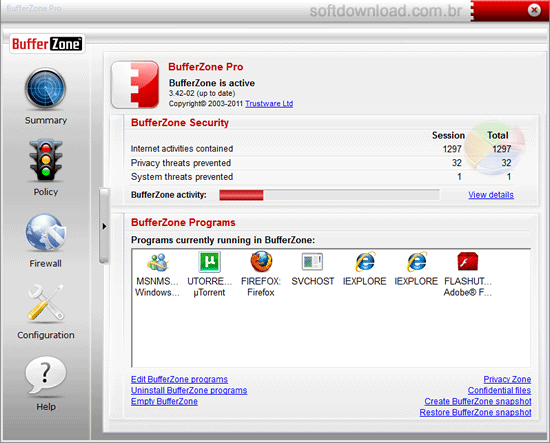The width and height of the screenshot is (550, 443).
Task: Collapse sidebar using the arrow handle
Action: pos(104,226)
